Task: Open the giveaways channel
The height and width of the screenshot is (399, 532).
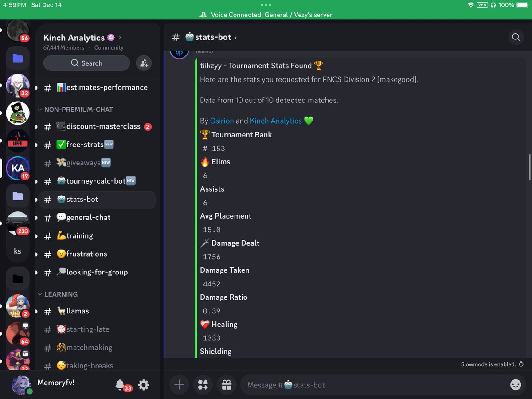Action: point(98,163)
